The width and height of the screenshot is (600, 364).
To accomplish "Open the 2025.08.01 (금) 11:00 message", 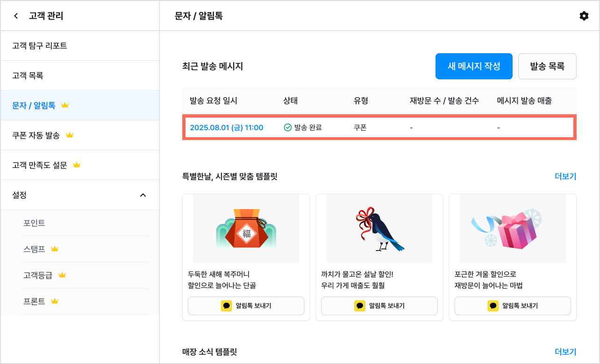I will [x=227, y=127].
